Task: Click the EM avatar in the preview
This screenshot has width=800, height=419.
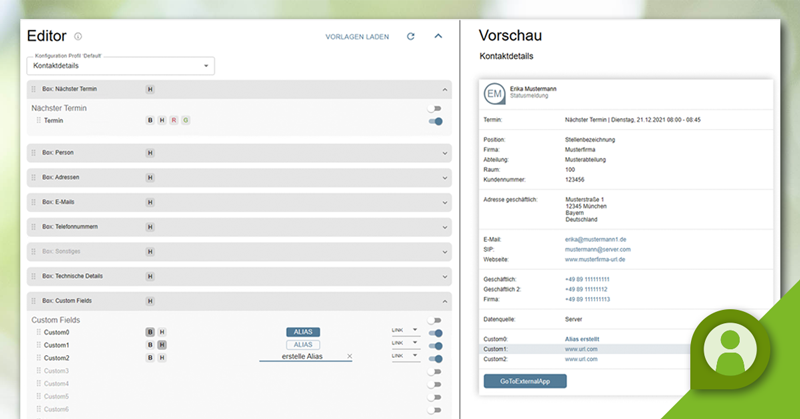Action: point(494,93)
